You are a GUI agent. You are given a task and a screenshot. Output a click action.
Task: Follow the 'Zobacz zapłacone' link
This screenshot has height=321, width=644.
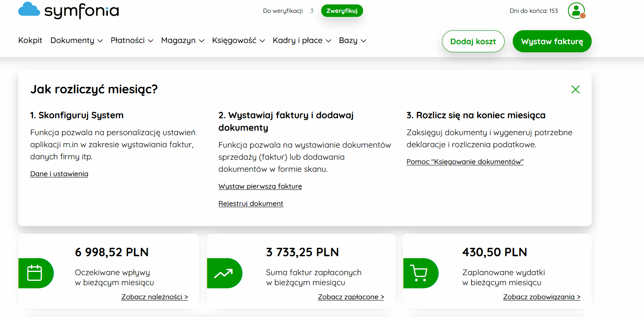click(351, 297)
